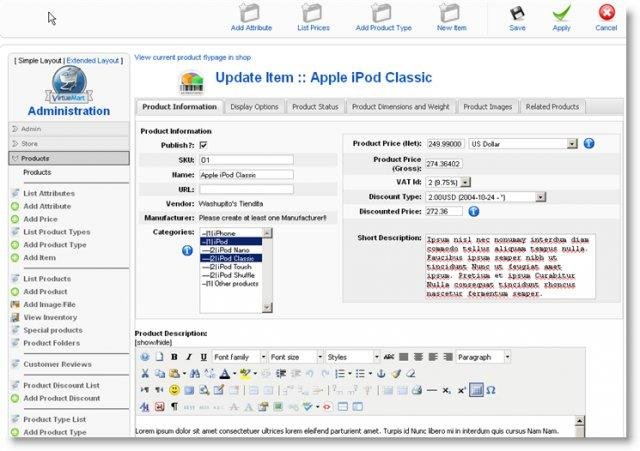
Task: Click the print icon in editor
Action: [416, 390]
